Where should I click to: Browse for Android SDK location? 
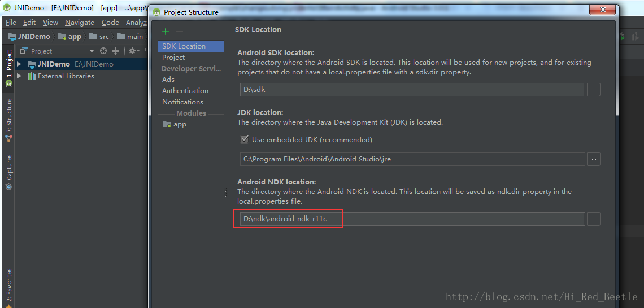pyautogui.click(x=593, y=90)
